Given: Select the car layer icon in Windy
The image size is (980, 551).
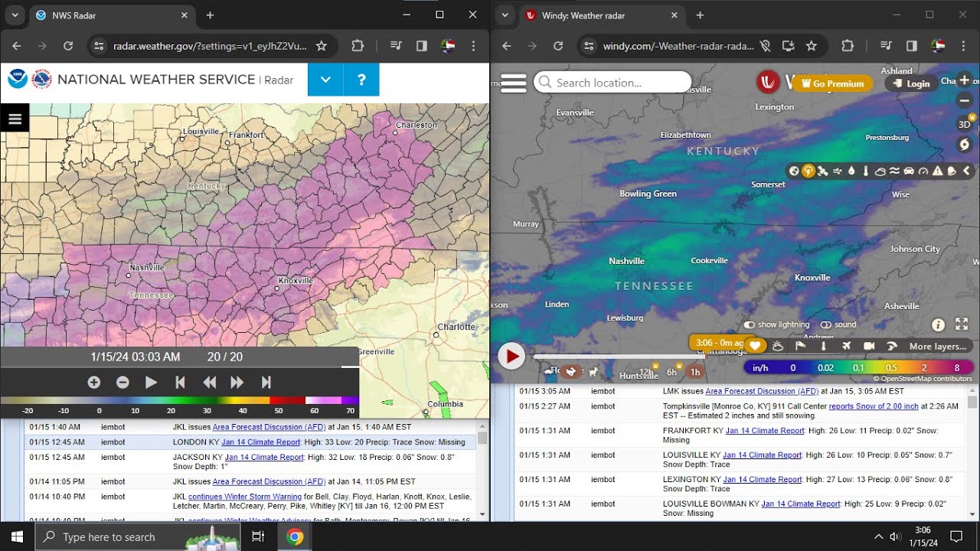Looking at the screenshot, I should 909,171.
